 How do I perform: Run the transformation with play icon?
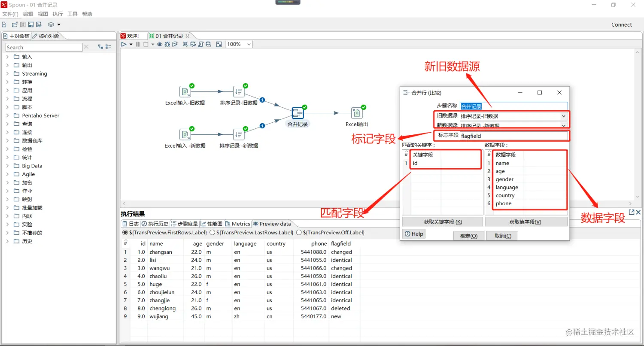tap(124, 44)
